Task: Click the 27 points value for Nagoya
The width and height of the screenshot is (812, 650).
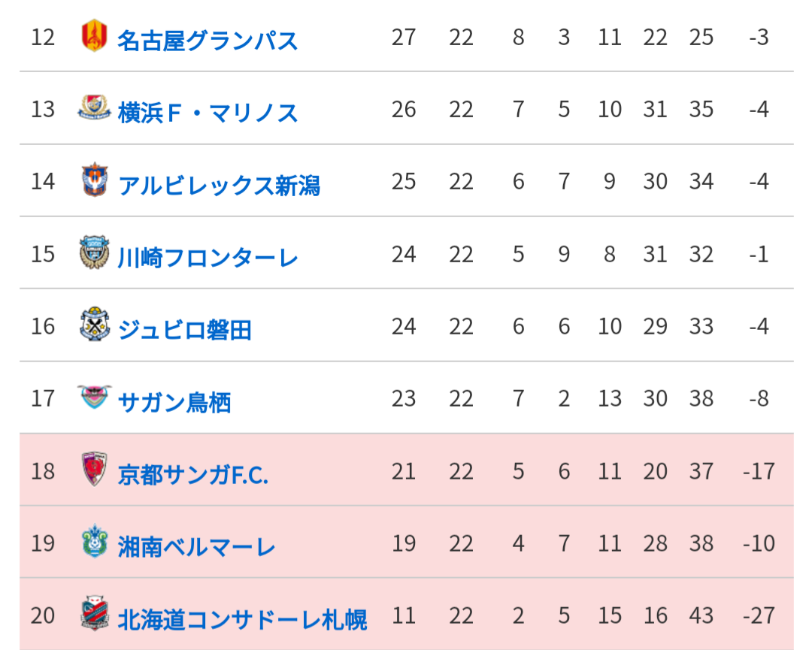Action: click(404, 38)
